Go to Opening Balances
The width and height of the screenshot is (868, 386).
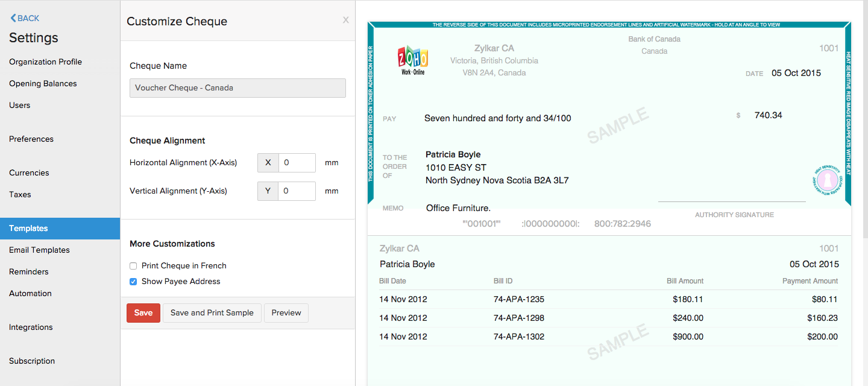pos(43,83)
